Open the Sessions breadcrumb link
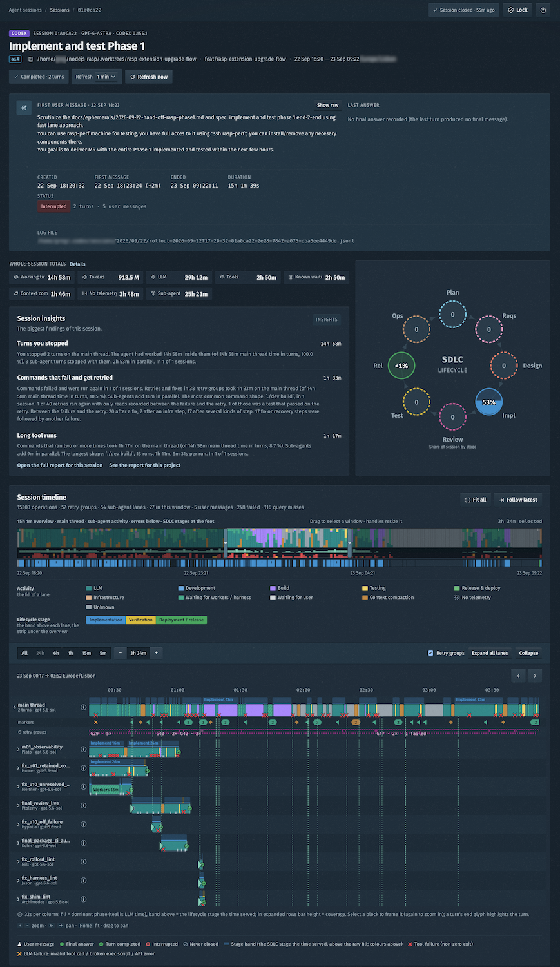The image size is (560, 967). coord(60,10)
